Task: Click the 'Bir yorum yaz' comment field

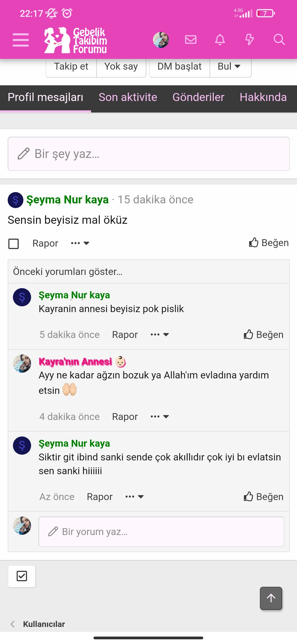Action: (161, 532)
